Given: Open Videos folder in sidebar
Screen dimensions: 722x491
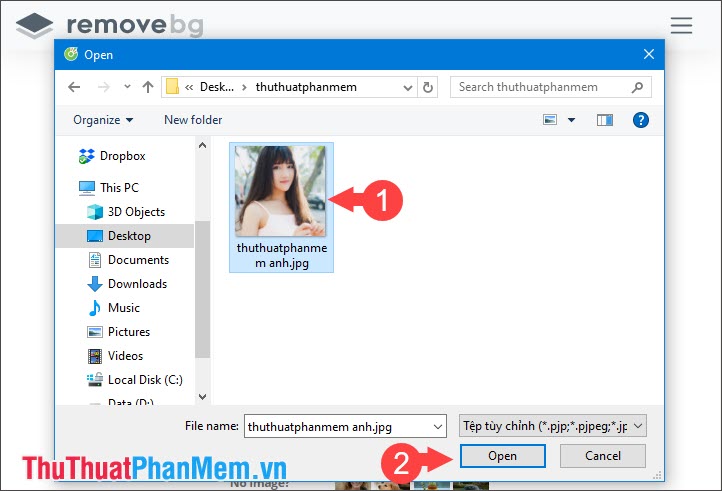Looking at the screenshot, I should tap(125, 356).
